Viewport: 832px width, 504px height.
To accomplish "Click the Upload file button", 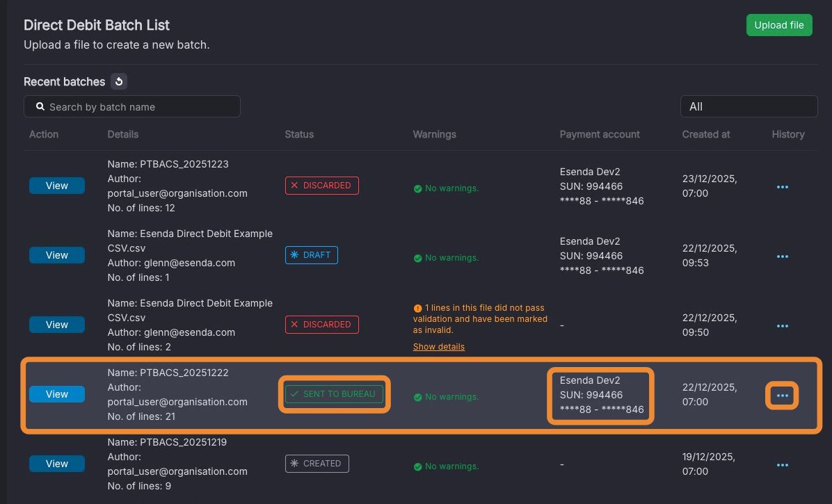I will [779, 25].
